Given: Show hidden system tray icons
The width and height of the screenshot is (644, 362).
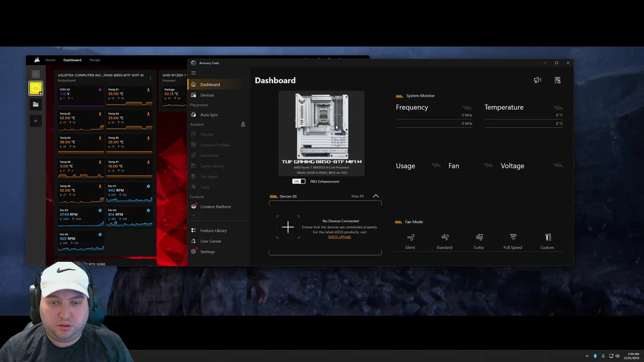Looking at the screenshot, I should [x=587, y=356].
